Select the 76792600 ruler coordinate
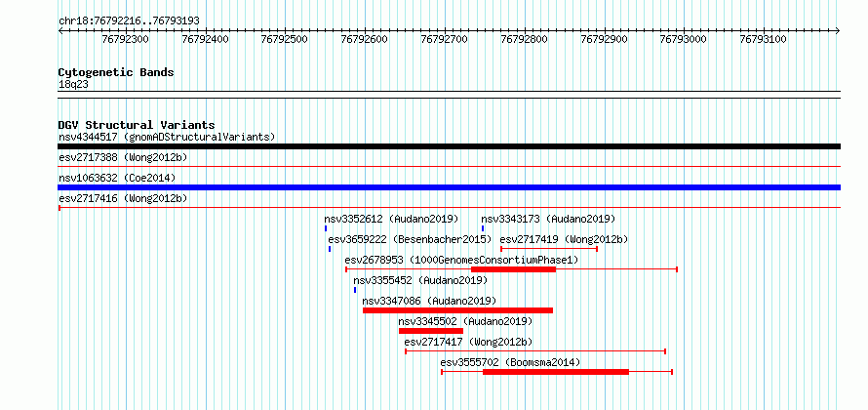The height and width of the screenshot is (410, 868). tap(365, 40)
